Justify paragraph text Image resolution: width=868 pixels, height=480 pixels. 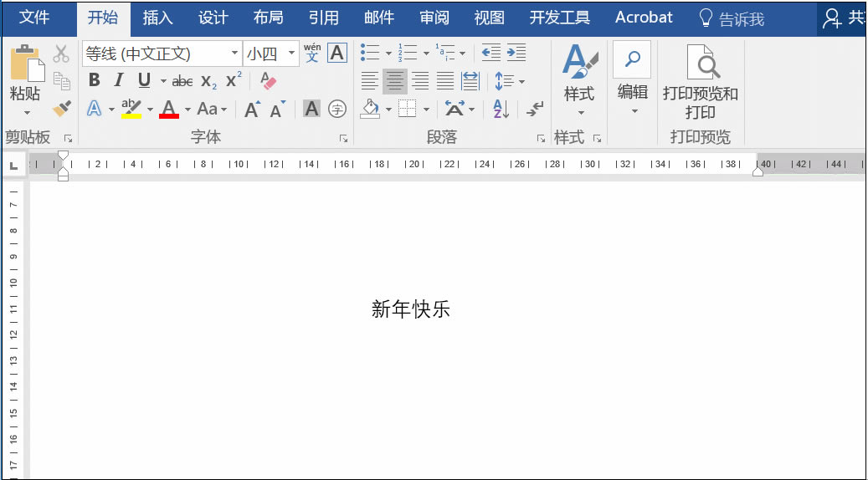click(445, 81)
